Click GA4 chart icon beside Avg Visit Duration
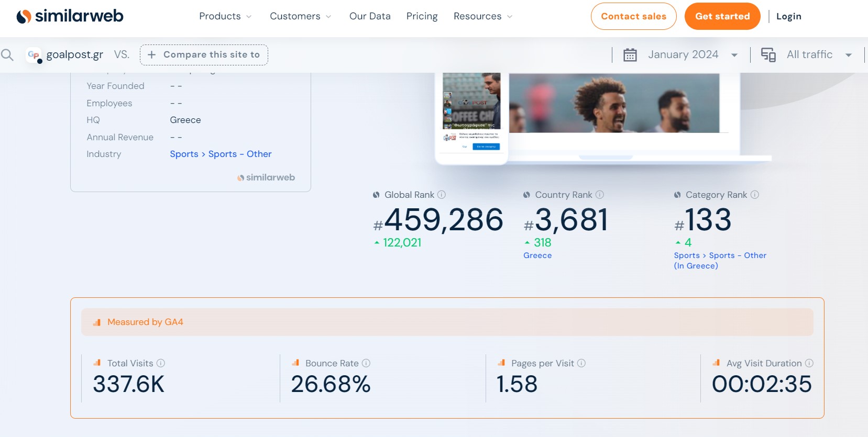 tap(716, 363)
